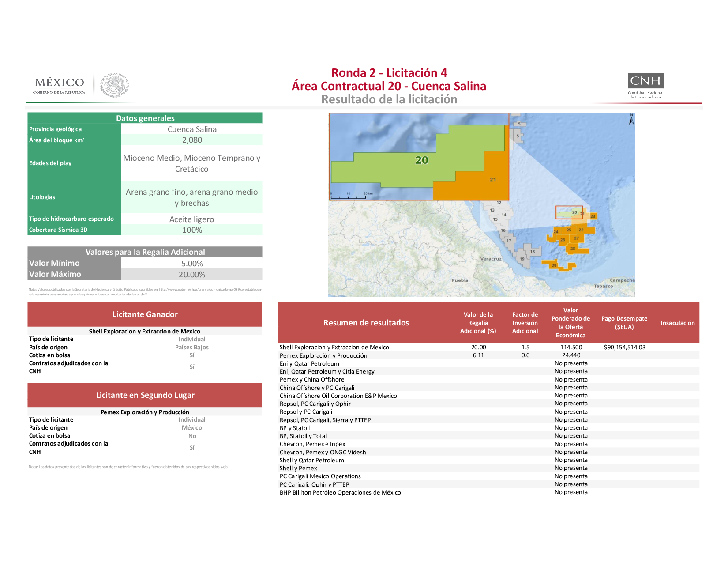Screen dimensions: 728x563
Task: Click the 'Licitante Ganador' header
Action: pyautogui.click(x=145, y=314)
